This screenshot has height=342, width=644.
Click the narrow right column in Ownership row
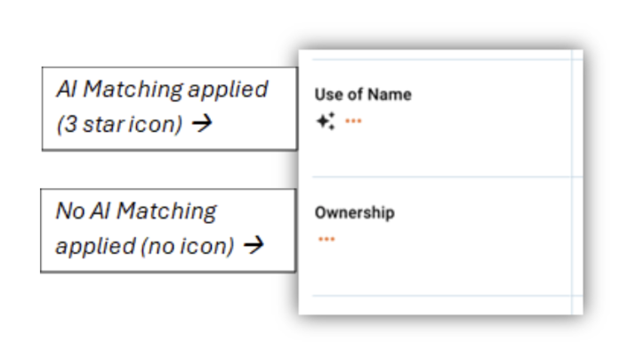tap(577, 236)
